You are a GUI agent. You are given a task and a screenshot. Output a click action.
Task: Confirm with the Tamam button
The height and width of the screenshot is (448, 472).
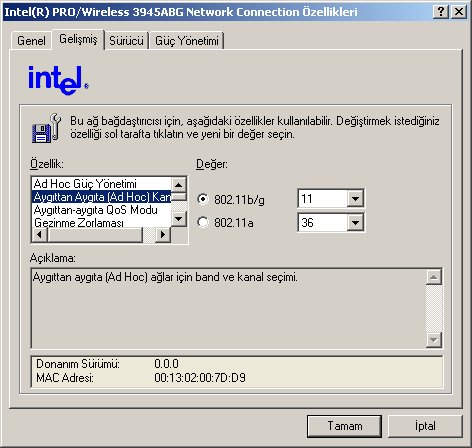click(x=345, y=426)
